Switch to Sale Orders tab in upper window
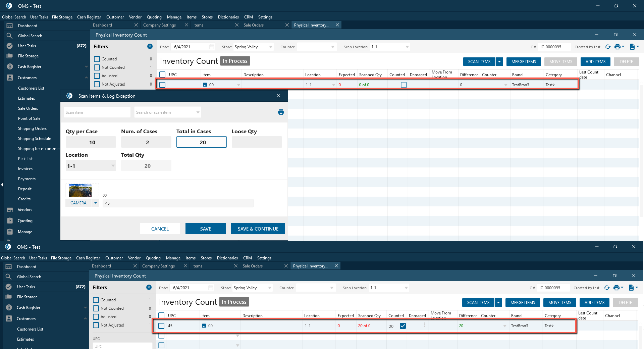Viewport: 644px width, 349px height. point(254,25)
